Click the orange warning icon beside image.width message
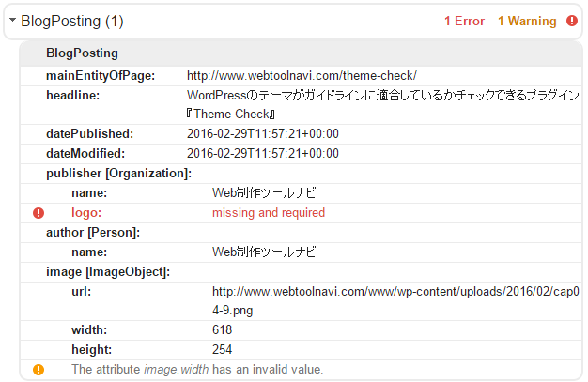The width and height of the screenshot is (588, 382). click(39, 370)
